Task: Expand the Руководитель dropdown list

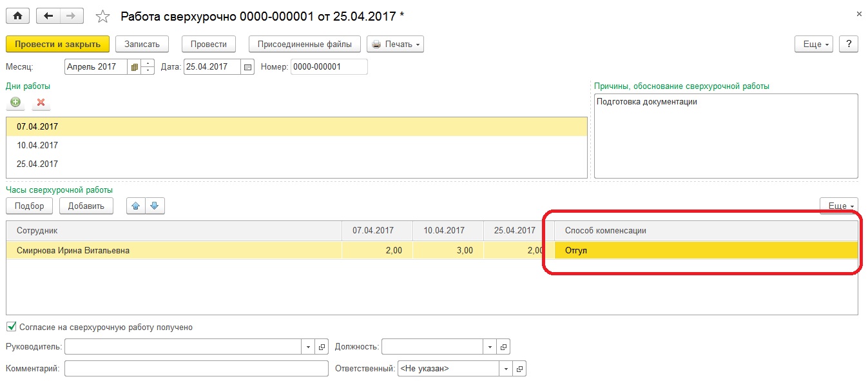Action: [309, 347]
